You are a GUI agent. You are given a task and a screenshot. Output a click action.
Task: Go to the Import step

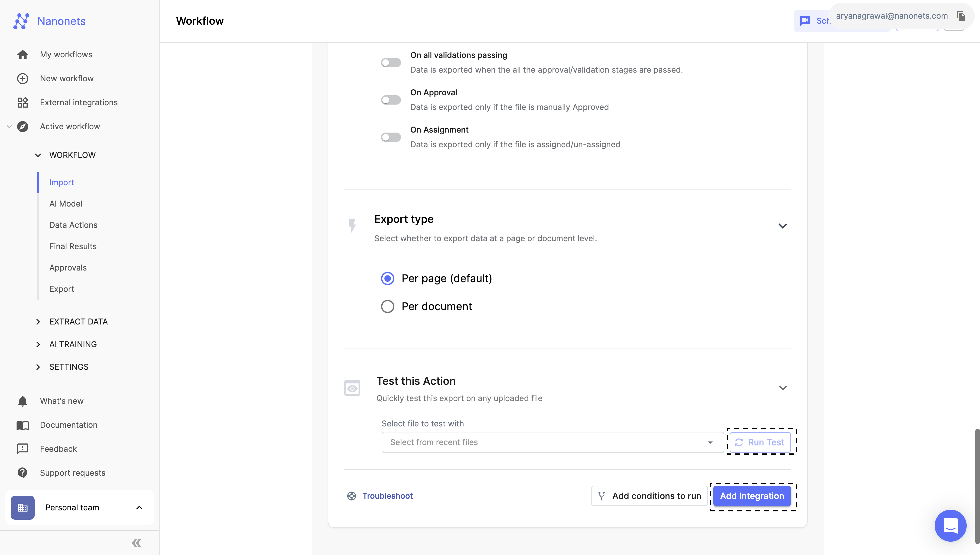coord(61,183)
